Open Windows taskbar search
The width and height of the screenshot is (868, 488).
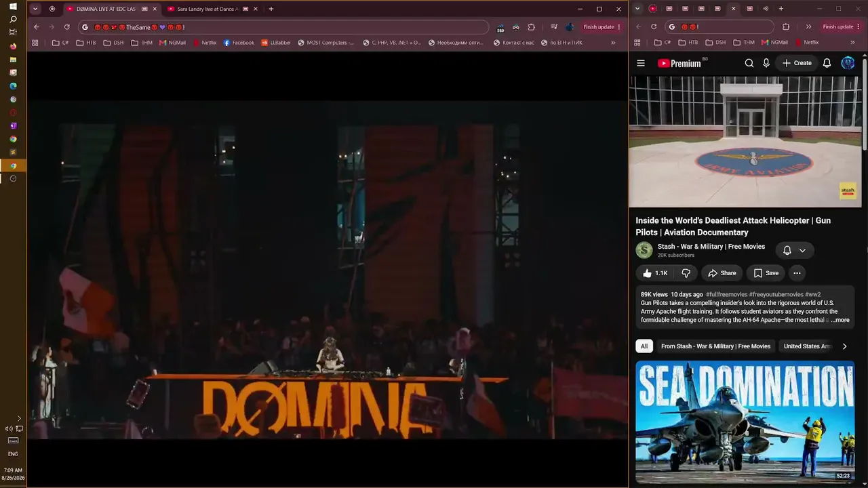point(13,20)
